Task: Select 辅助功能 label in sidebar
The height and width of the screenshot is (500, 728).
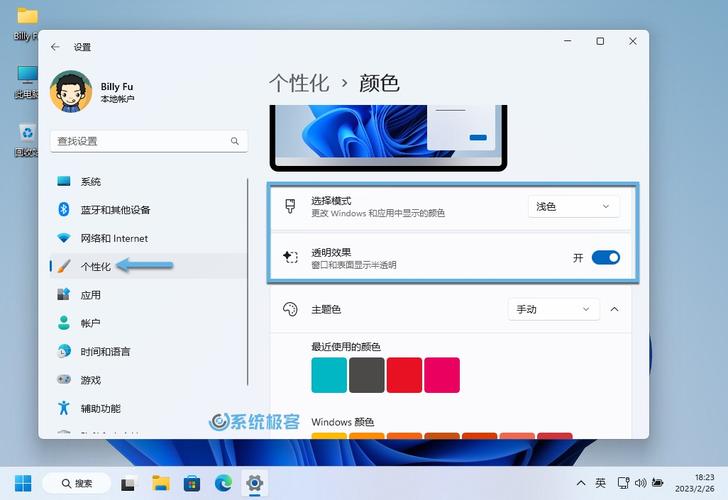Action: click(x=101, y=409)
